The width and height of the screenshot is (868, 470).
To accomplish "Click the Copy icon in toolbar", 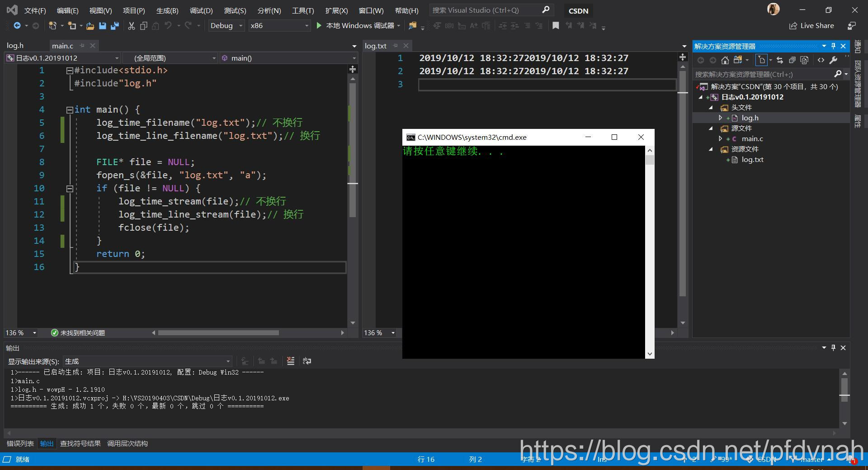I will coord(144,26).
